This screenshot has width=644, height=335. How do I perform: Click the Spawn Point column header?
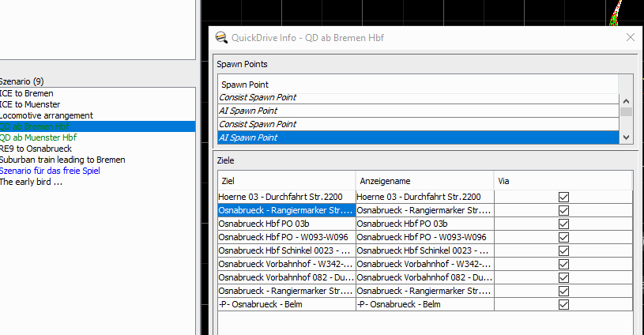tap(417, 85)
